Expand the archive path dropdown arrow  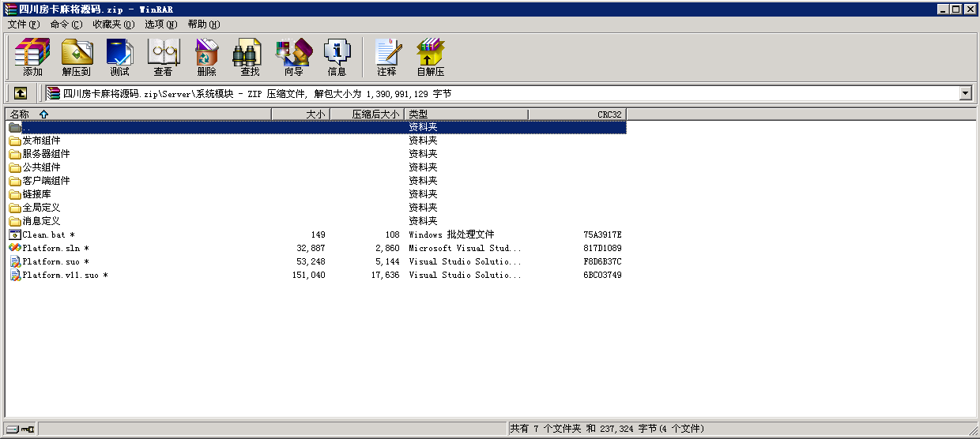tap(965, 93)
